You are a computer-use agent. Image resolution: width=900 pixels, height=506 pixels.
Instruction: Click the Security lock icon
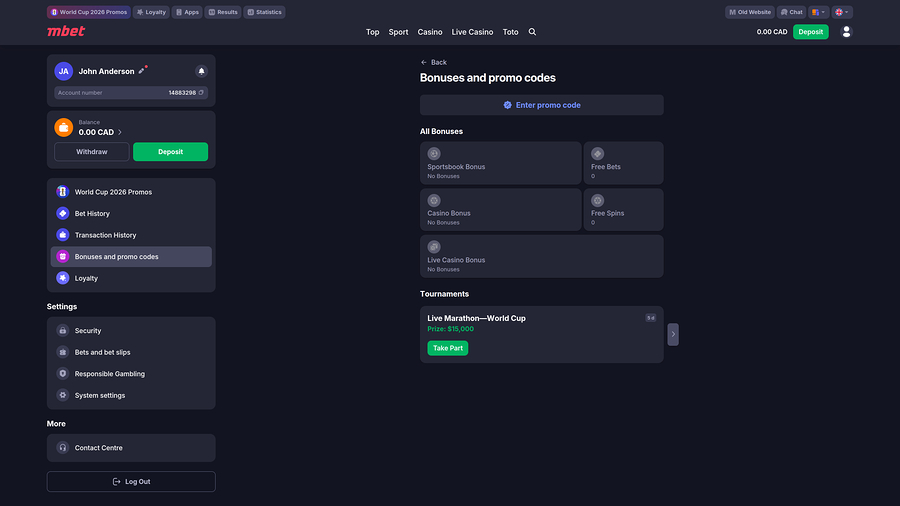(63, 330)
